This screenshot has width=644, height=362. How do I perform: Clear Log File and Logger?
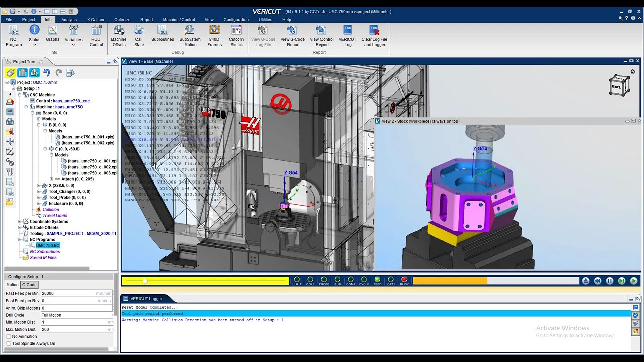pos(374,36)
